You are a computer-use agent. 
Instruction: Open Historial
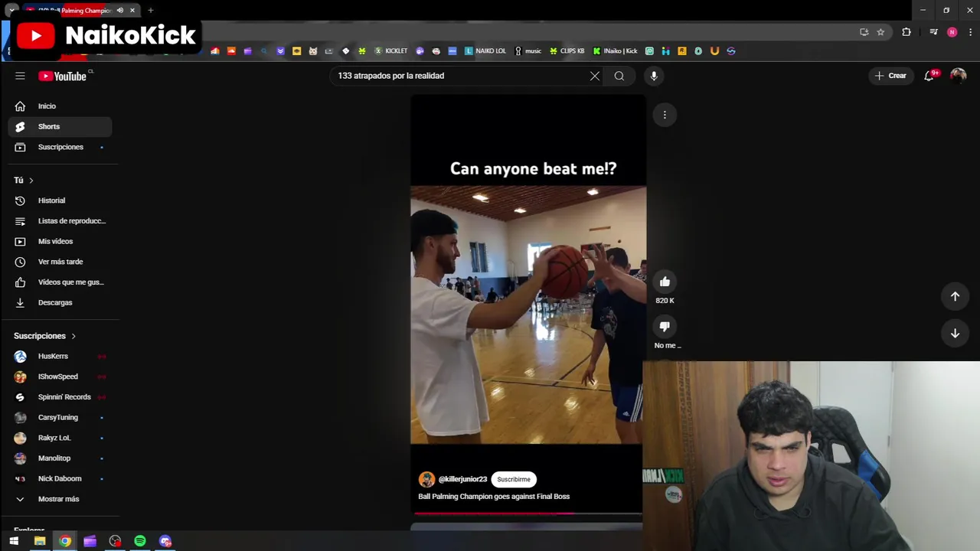click(60, 201)
